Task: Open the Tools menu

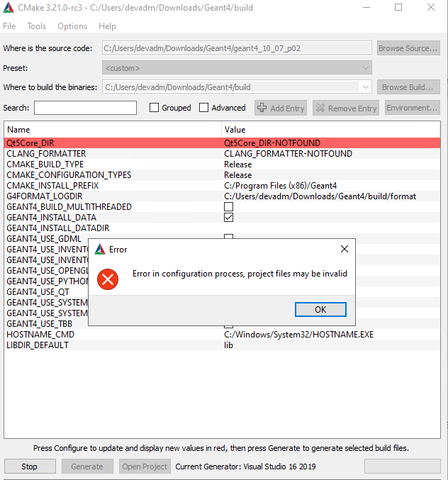Action: tap(36, 26)
